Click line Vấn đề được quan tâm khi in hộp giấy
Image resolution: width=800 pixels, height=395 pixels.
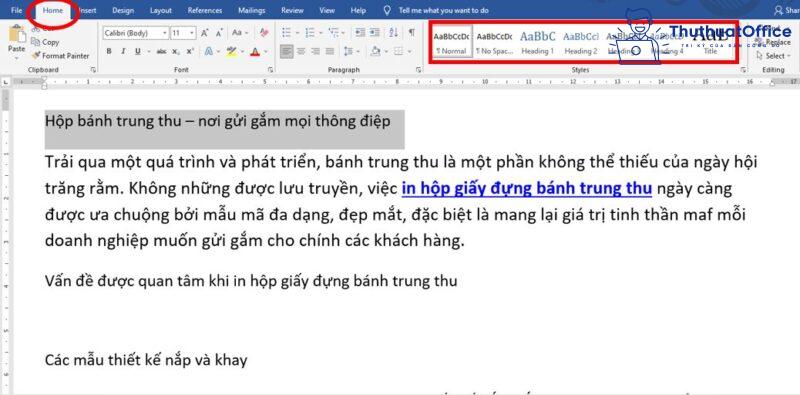[x=251, y=281]
